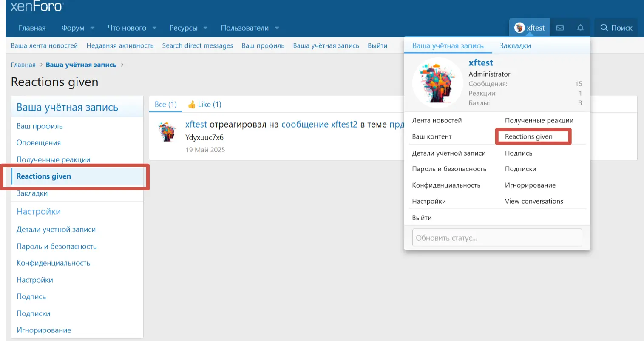Expand the Что нового dropdown arrow
Viewport: 644px width, 341px height.
tap(154, 28)
